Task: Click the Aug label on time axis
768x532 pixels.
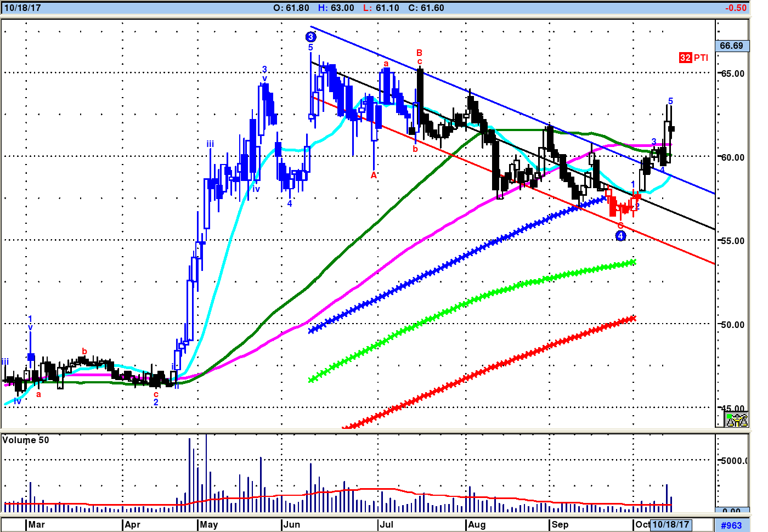Action: pyautogui.click(x=477, y=525)
